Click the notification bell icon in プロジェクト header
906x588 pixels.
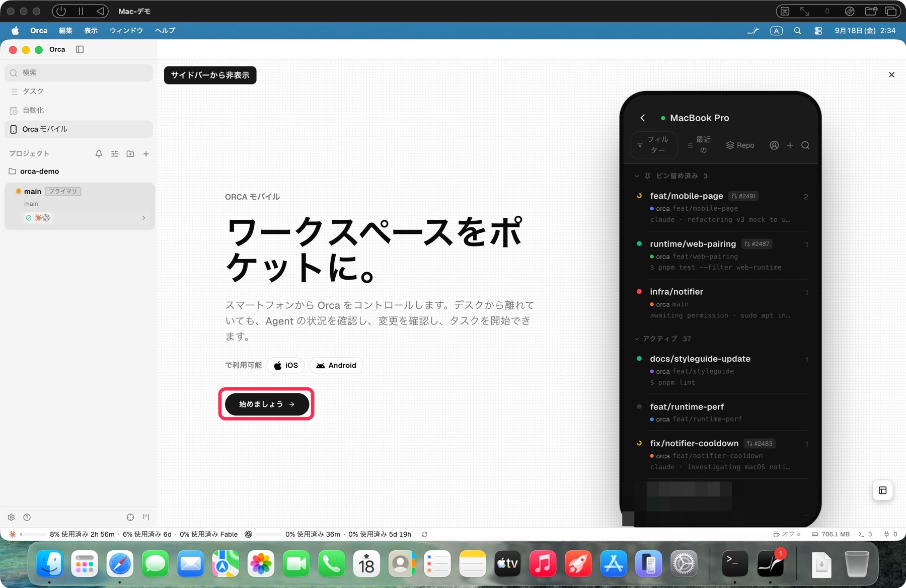tap(99, 154)
